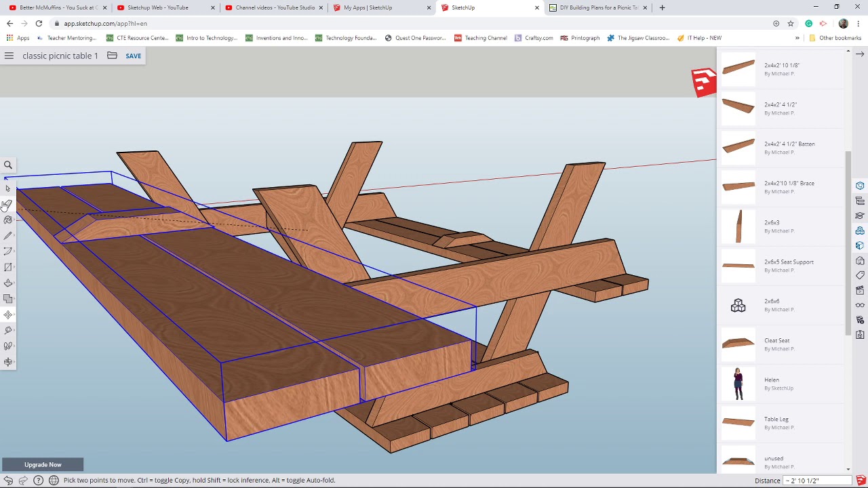Activate the Line pencil tool
Image resolution: width=868 pixels, height=488 pixels.
pyautogui.click(x=8, y=236)
